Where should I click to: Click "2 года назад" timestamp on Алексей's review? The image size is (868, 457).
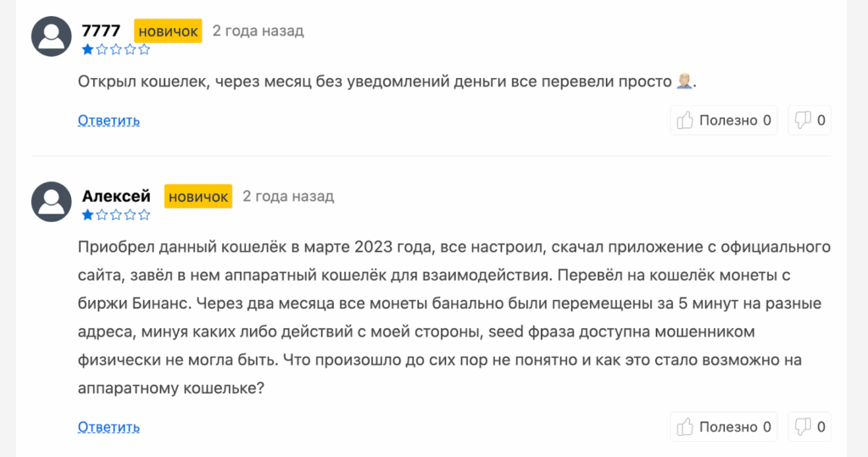click(288, 197)
